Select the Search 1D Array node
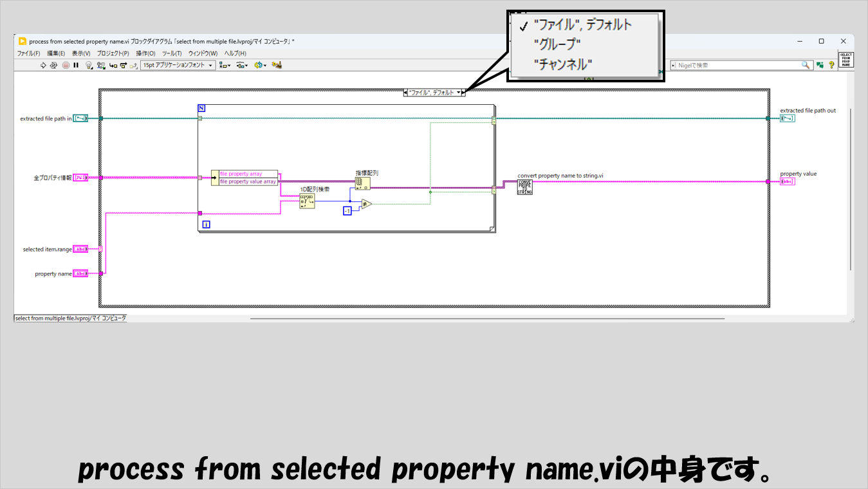 (306, 201)
